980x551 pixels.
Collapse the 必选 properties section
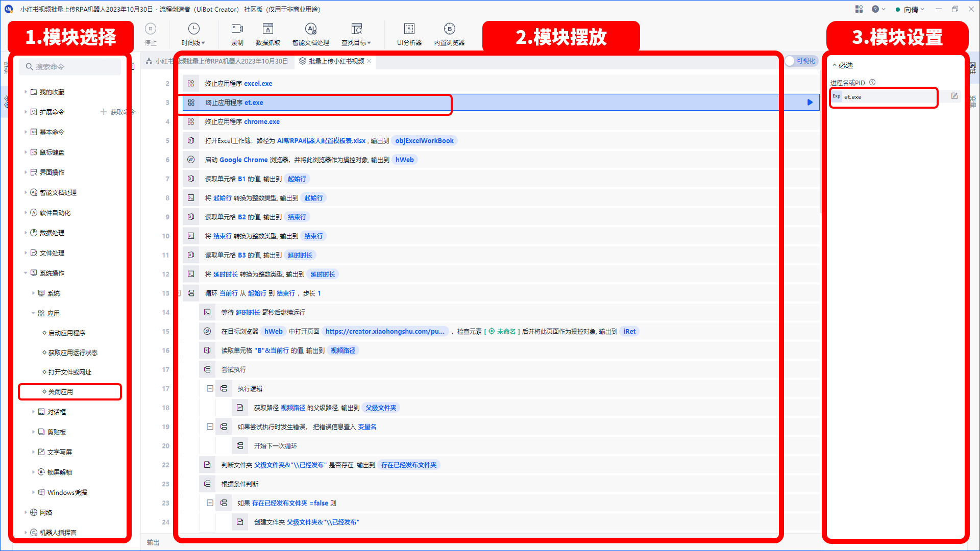835,65
